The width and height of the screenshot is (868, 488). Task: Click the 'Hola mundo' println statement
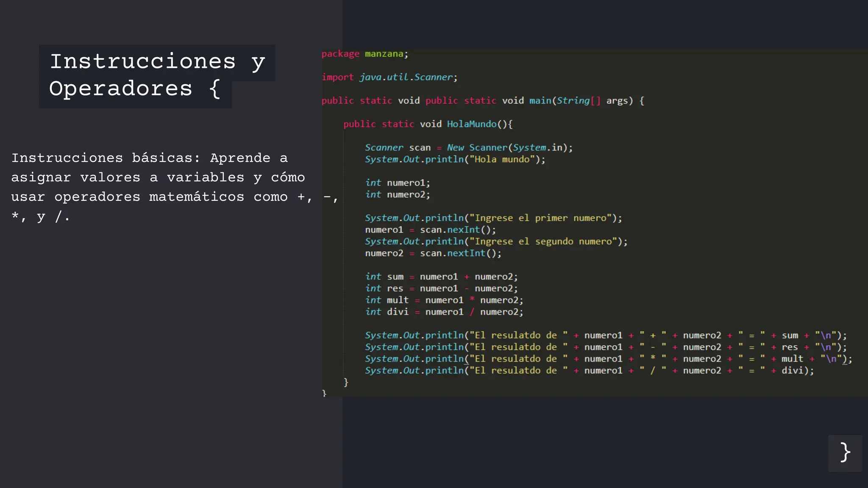[x=455, y=159]
